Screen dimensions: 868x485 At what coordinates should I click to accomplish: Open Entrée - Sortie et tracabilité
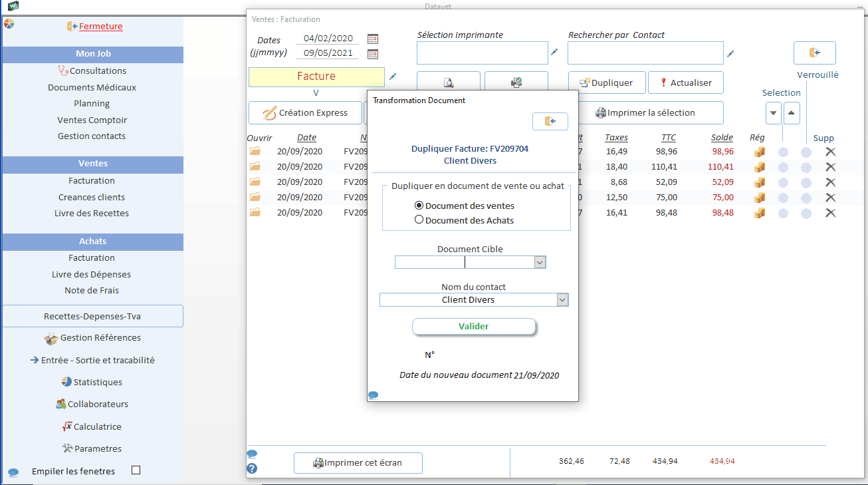pos(92,360)
